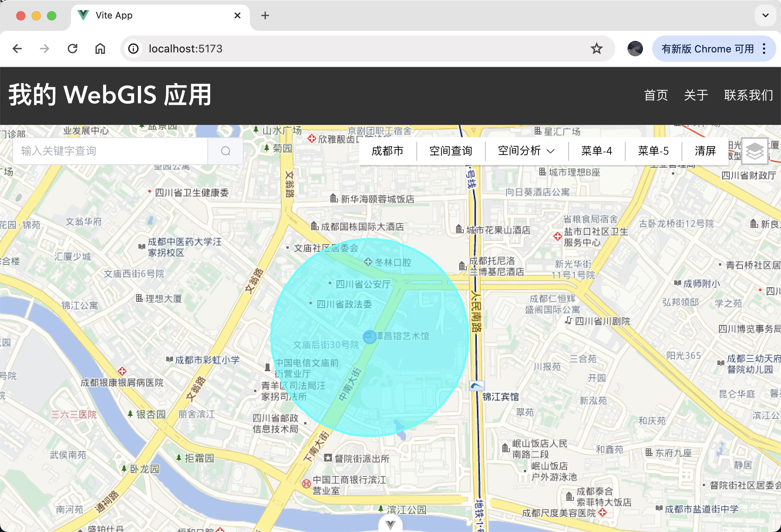Click the 四川省公安厅 map label

(x=363, y=285)
